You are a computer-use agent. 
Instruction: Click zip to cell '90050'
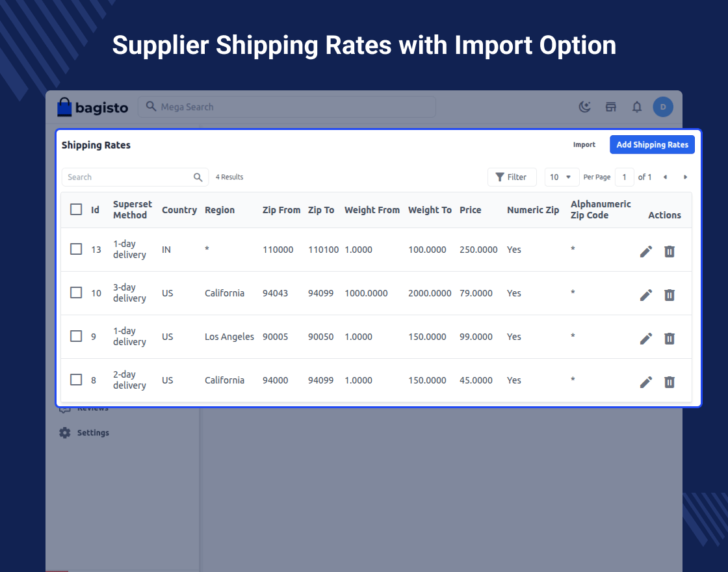tap(321, 337)
